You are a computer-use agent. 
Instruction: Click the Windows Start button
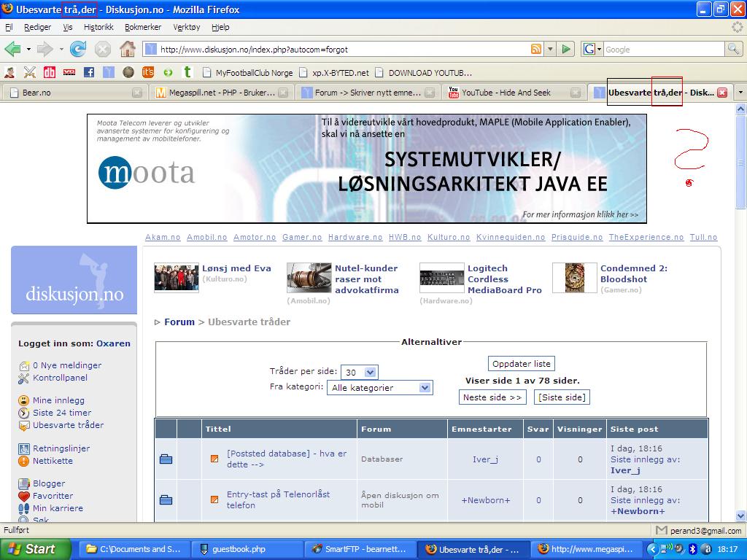[x=36, y=549]
